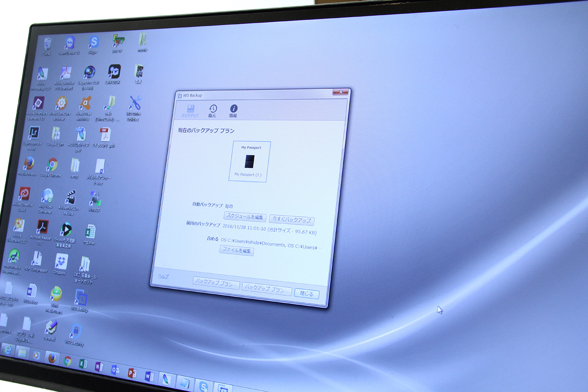This screenshot has height=392, width=588.
Task: Open the Adobe Creative Cloud shortcut
Action: tap(24, 199)
